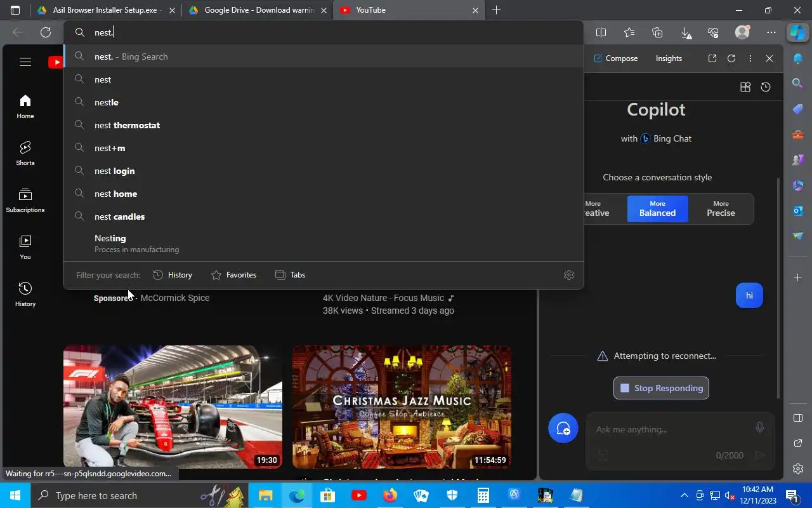Open the You section in YouTube sidebar
This screenshot has width=812, height=508.
coord(25,248)
